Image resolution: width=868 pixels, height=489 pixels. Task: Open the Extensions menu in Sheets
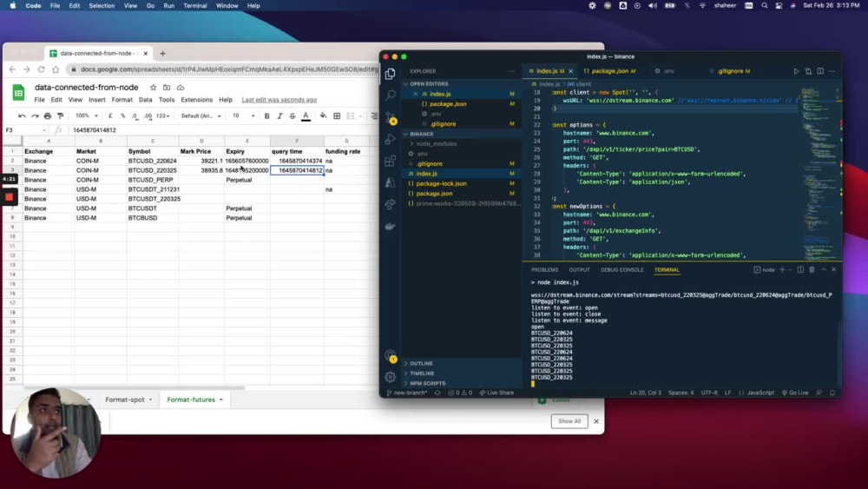(x=196, y=100)
